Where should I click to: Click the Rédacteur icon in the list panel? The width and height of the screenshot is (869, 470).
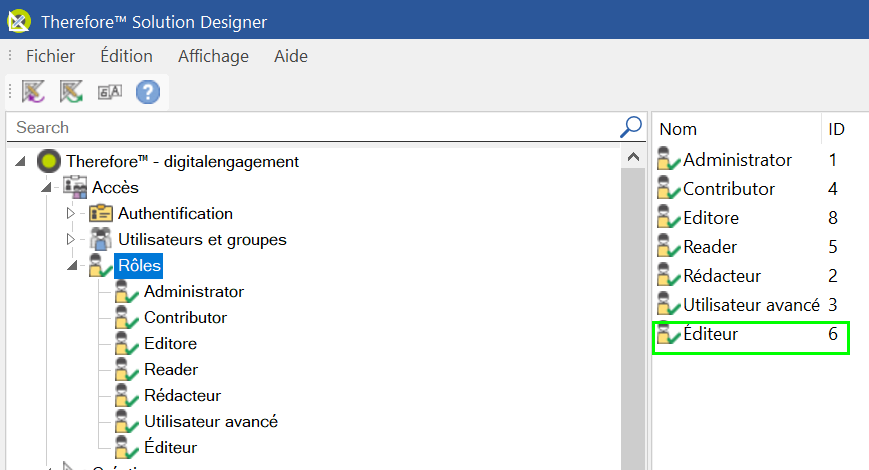668,275
